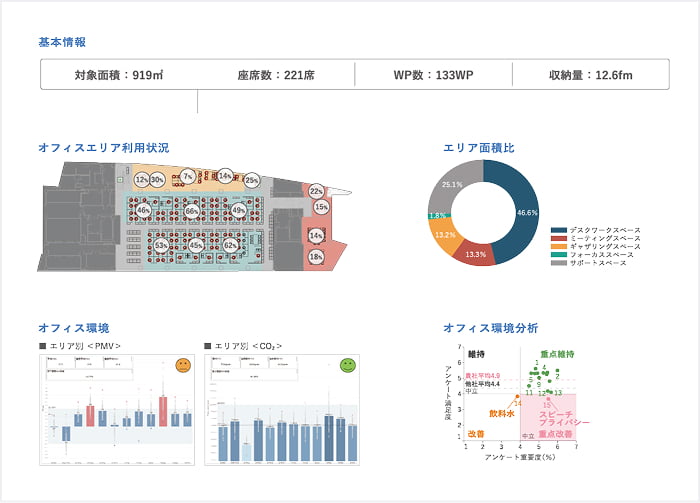Click the スピーチプライバシー label in scatter plot

pos(562,419)
